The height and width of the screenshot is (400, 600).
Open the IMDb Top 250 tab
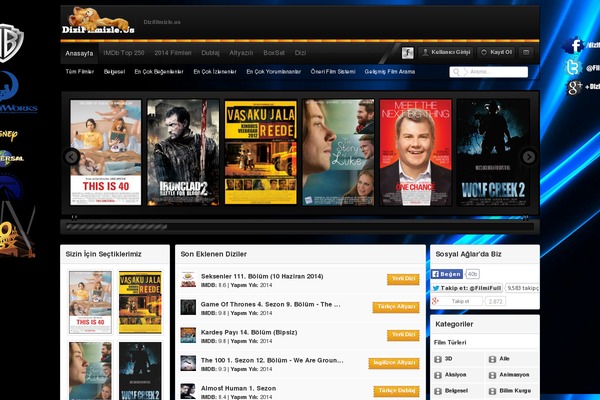tap(124, 53)
